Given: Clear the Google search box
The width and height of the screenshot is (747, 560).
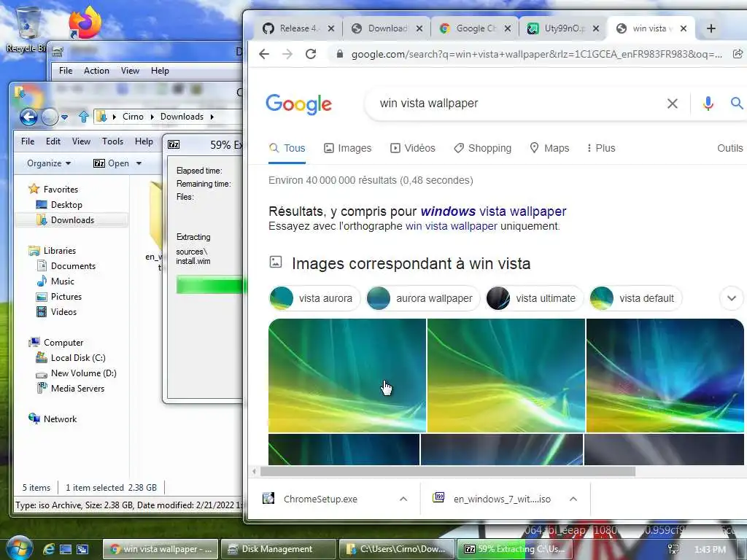Looking at the screenshot, I should [672, 104].
